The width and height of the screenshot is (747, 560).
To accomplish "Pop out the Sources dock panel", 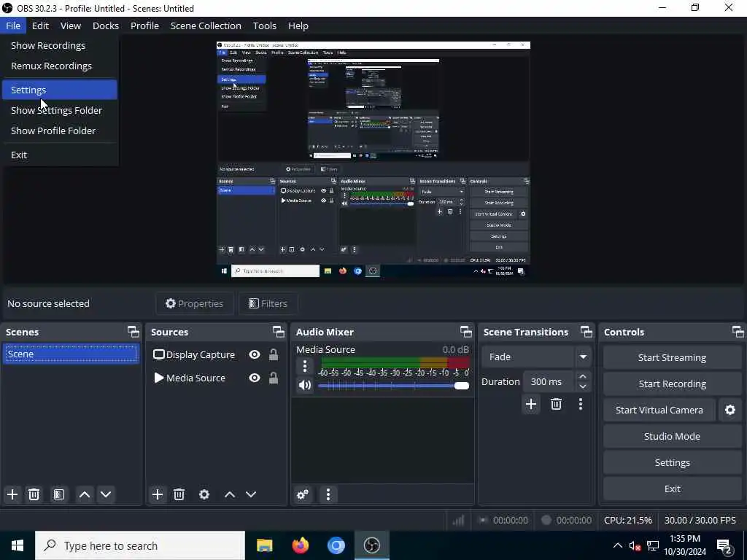I will [x=278, y=332].
